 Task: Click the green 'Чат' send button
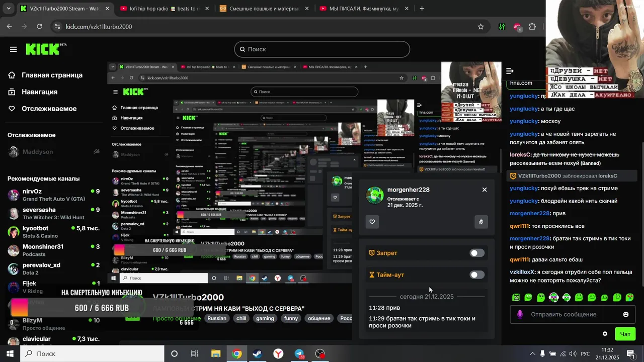625,334
